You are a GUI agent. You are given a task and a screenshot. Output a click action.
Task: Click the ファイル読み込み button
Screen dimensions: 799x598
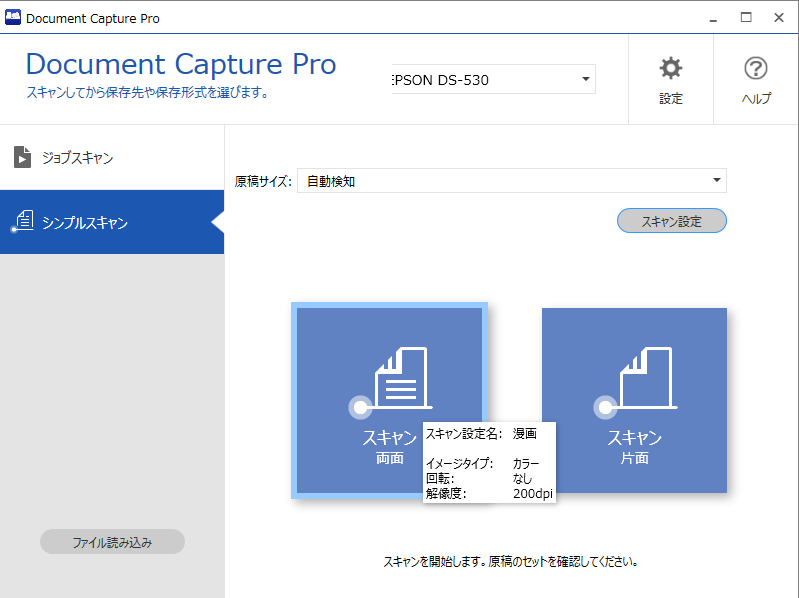pos(112,542)
